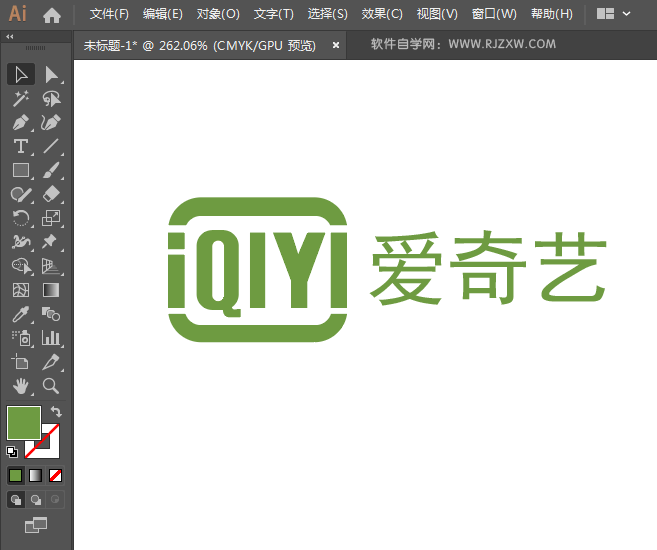Select the Lasso tool
The height and width of the screenshot is (550, 657).
(x=51, y=99)
